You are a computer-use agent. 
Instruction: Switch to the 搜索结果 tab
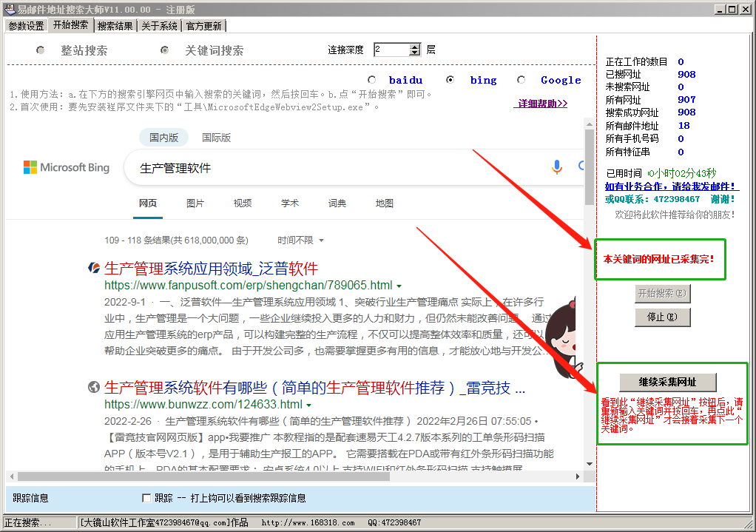pyautogui.click(x=115, y=26)
